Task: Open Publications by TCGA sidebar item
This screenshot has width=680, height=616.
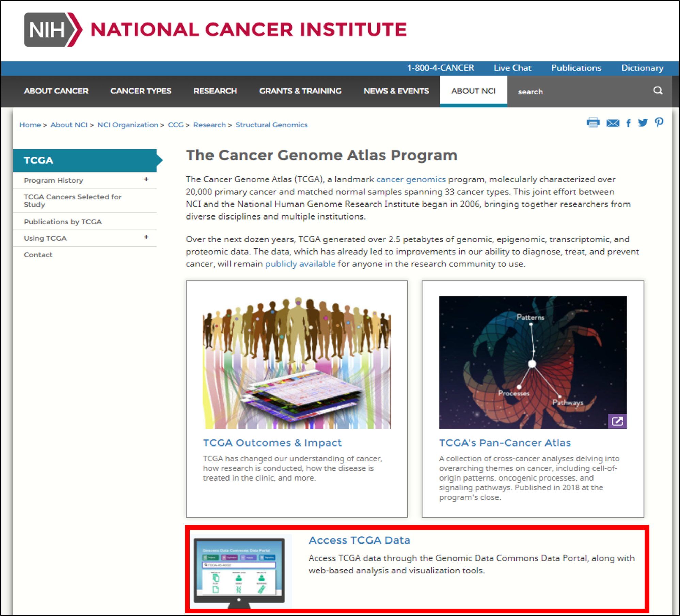Action: click(x=63, y=222)
